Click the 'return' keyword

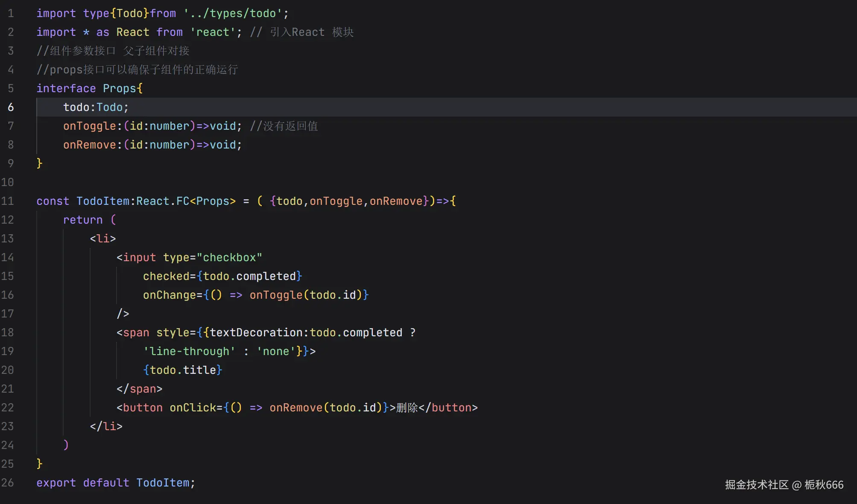click(82, 220)
